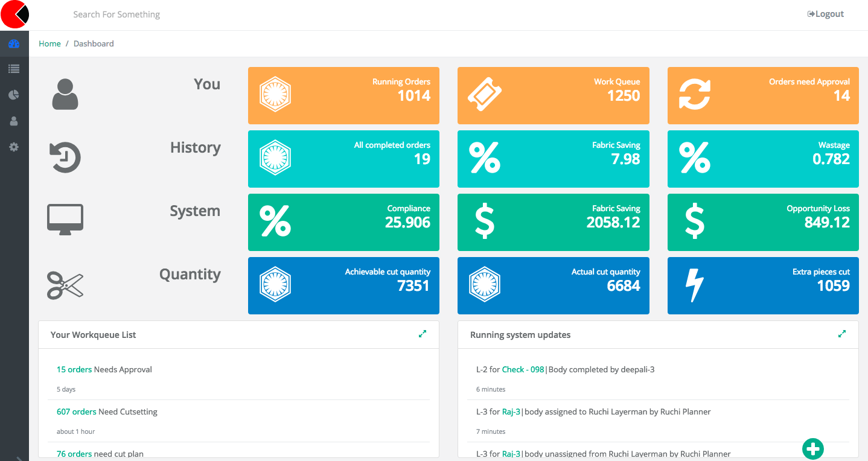Open the 607 orders cutsetting link

coord(76,412)
